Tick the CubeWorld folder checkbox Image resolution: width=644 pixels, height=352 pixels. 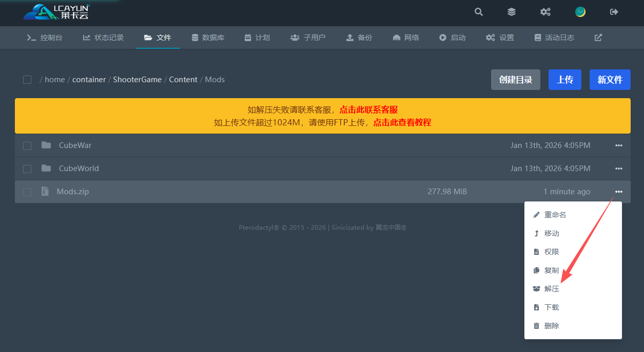coord(27,169)
